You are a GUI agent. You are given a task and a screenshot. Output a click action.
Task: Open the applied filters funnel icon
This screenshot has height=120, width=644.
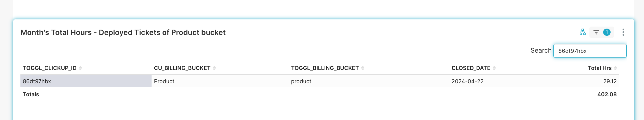click(x=596, y=32)
